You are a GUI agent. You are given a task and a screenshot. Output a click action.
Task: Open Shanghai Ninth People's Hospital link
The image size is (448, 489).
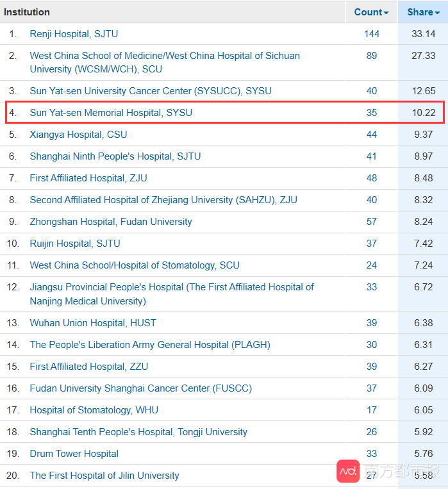[115, 156]
